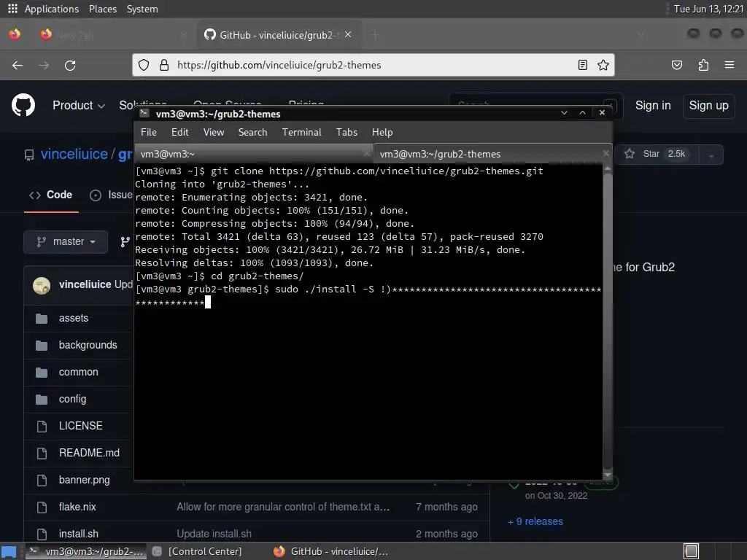The width and height of the screenshot is (747, 560).
Task: Open the Firefox hamburger menu
Action: click(x=729, y=65)
